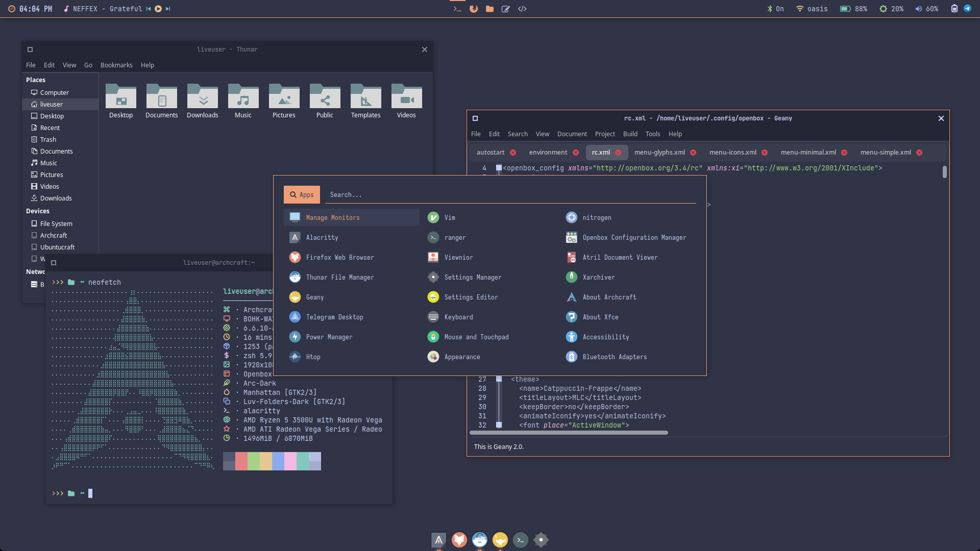Open the Bookmarks menu in Thunar
Screen dimensions: 980x551
116,65
